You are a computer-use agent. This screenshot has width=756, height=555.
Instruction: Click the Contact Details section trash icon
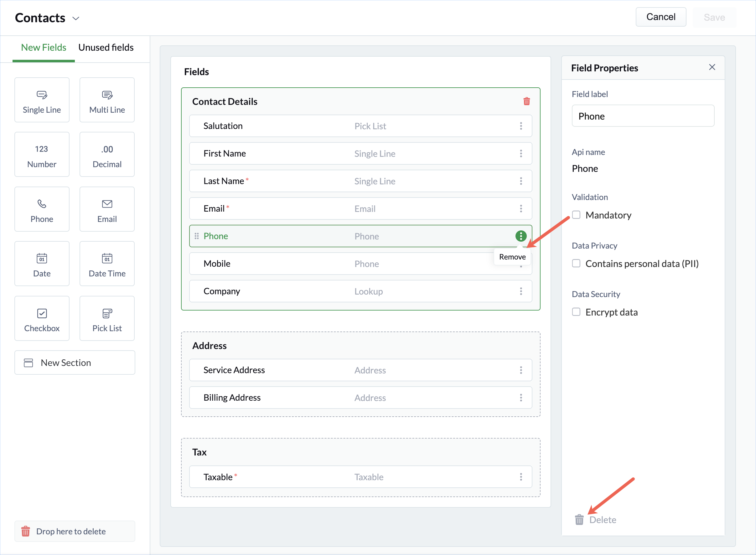point(526,101)
